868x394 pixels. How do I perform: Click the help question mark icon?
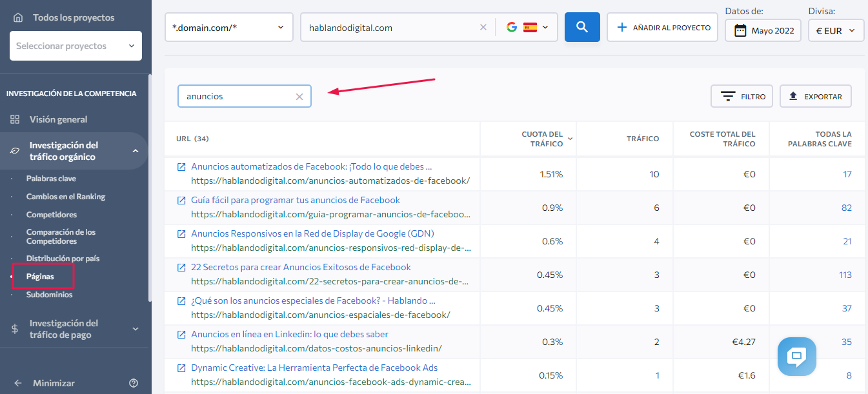coord(134,383)
